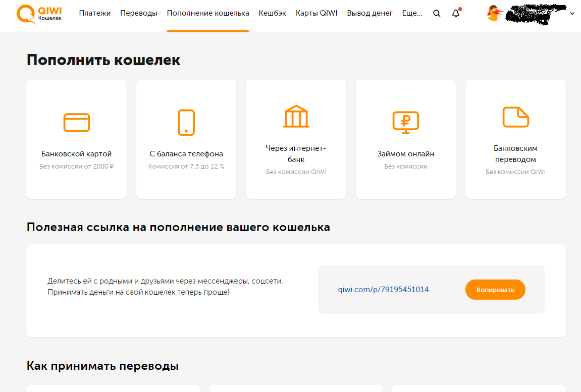Expand the account menu chevron
Image resolution: width=581 pixels, height=392 pixels.
pyautogui.click(x=572, y=13)
